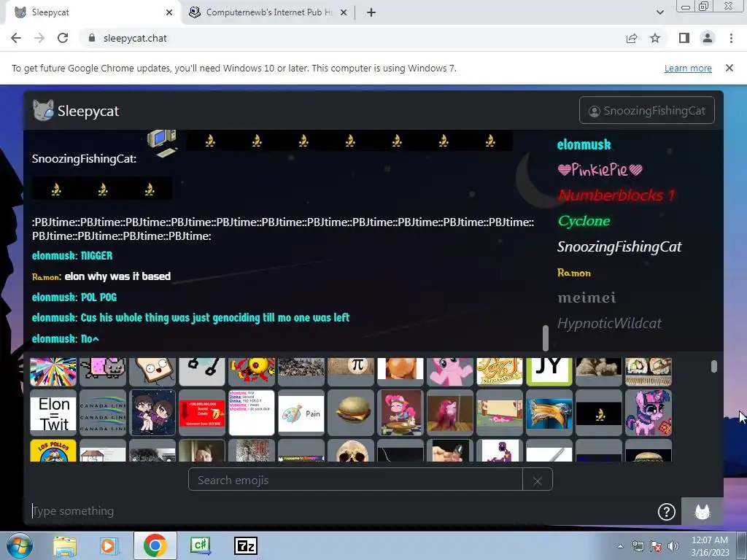Choose the Pinkie Pie at table emoji
The height and width of the screenshot is (560, 747).
point(400,413)
